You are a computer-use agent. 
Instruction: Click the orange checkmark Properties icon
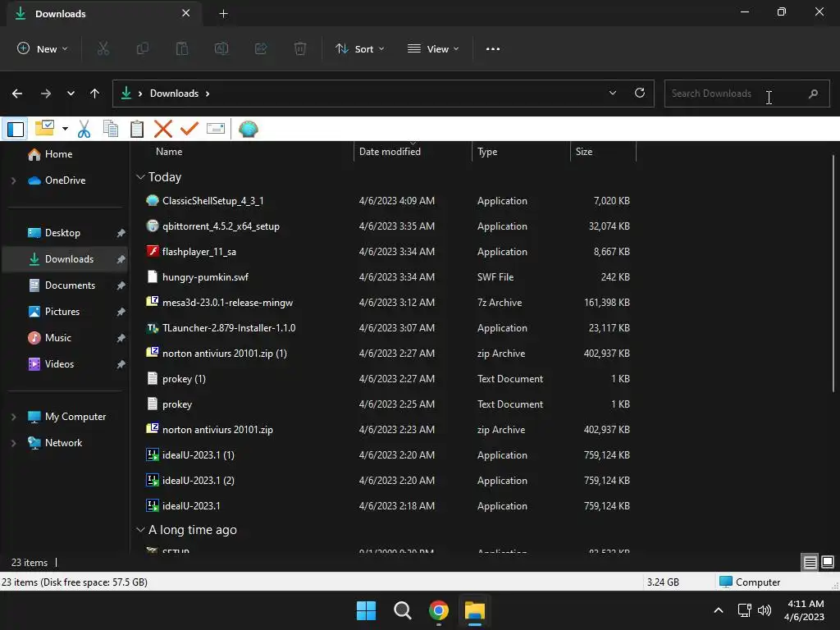tap(189, 129)
